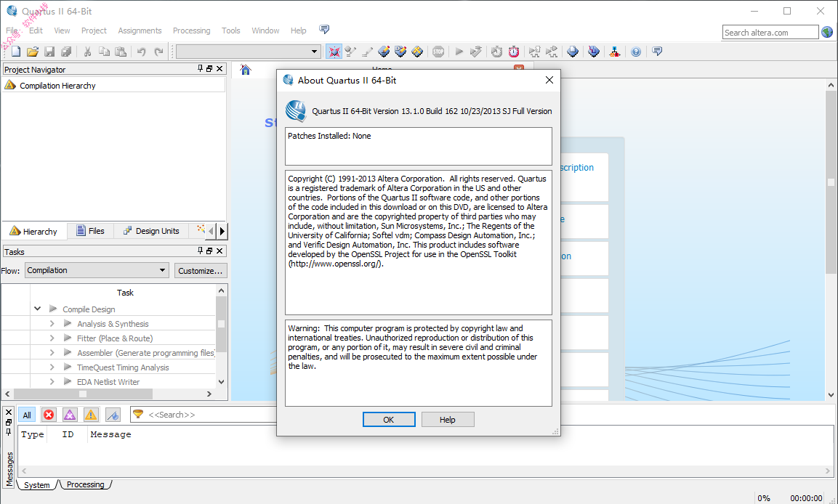The width and height of the screenshot is (838, 504).
Task: Collapse the Compile Design task
Action: (x=37, y=309)
